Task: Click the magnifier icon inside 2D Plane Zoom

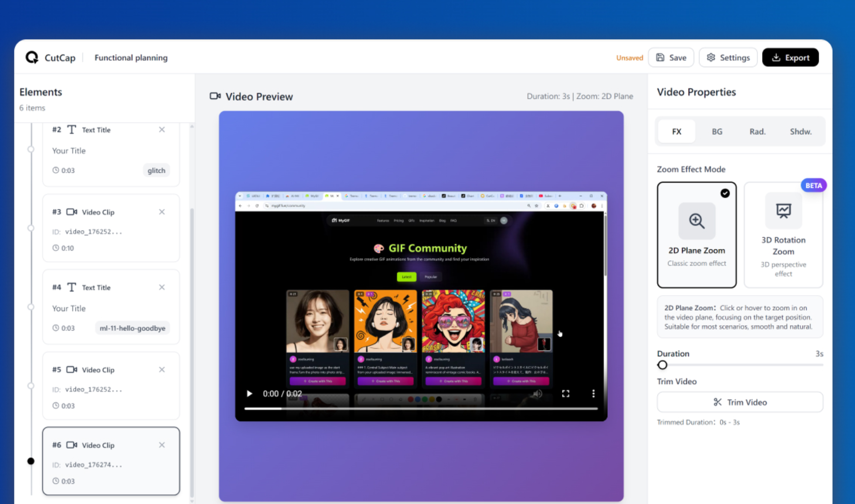Action: pos(696,221)
